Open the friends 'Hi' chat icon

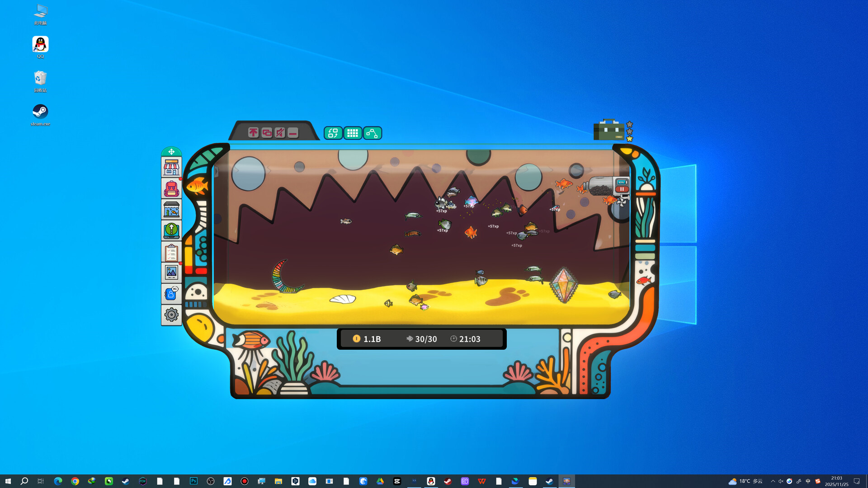click(x=171, y=294)
